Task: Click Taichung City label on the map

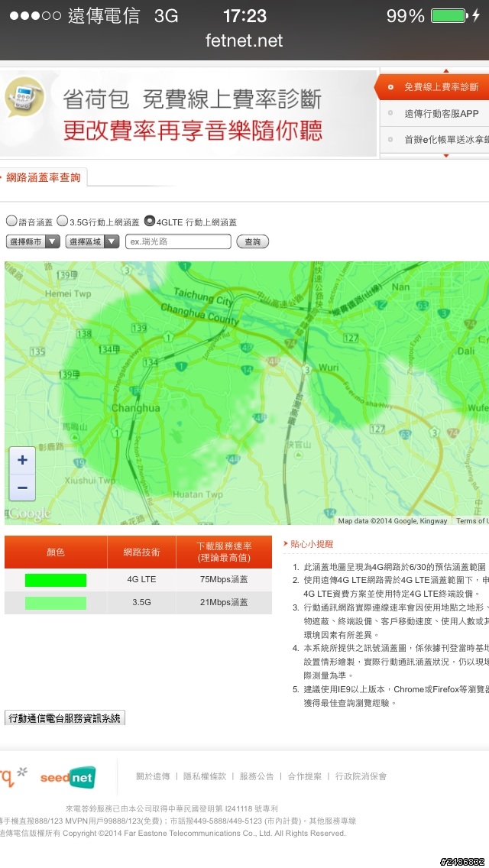Action: pos(202,296)
